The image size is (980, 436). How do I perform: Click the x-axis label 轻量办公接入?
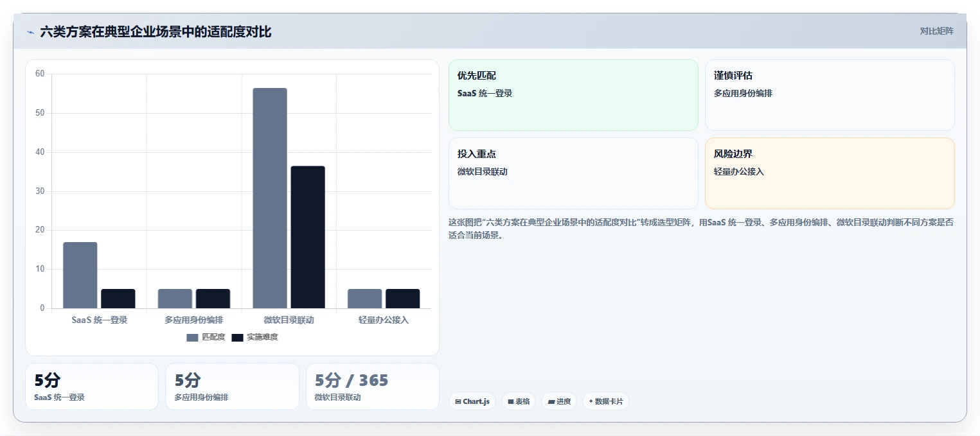tap(384, 320)
